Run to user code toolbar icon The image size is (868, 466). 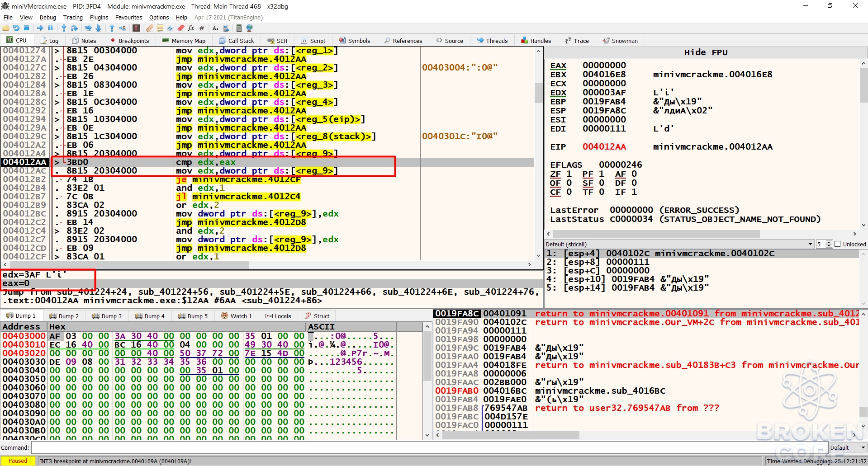point(123,28)
